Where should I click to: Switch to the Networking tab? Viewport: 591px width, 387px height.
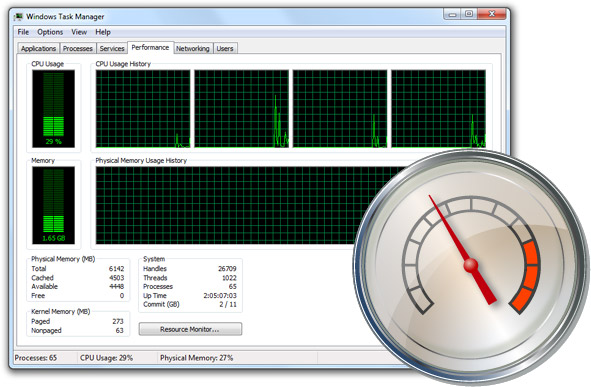pyautogui.click(x=193, y=48)
